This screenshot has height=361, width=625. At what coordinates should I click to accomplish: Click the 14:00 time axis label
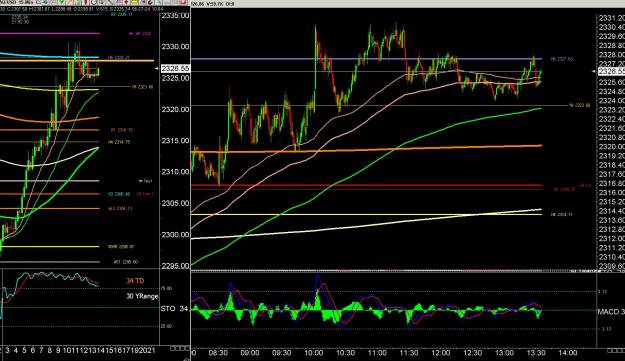tap(568, 353)
